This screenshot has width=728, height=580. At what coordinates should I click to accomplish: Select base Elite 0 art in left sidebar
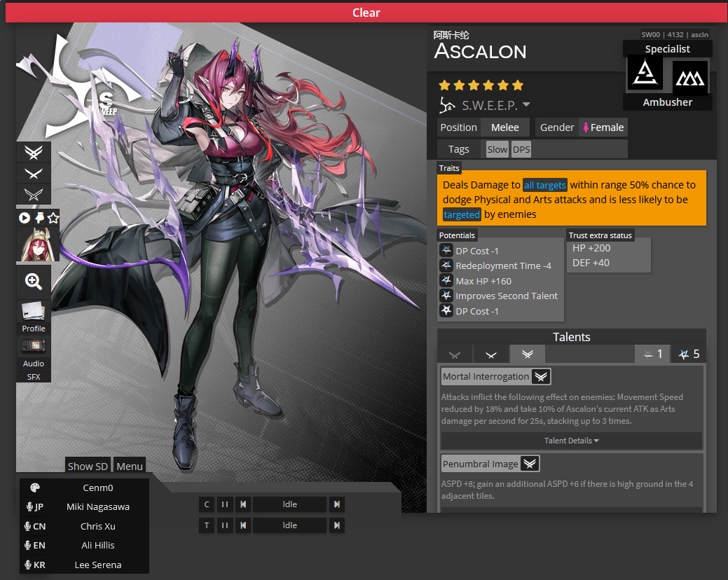[x=34, y=195]
